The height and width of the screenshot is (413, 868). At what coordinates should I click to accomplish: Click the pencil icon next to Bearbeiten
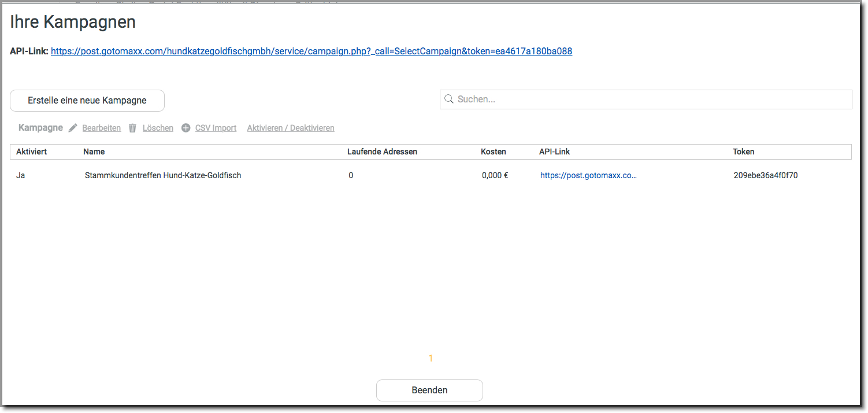73,128
